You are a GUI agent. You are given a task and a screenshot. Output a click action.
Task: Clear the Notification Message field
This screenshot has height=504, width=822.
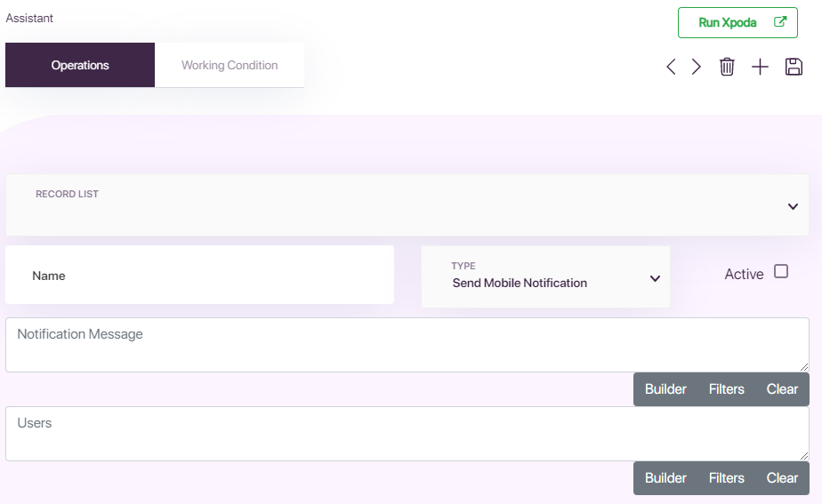point(782,389)
